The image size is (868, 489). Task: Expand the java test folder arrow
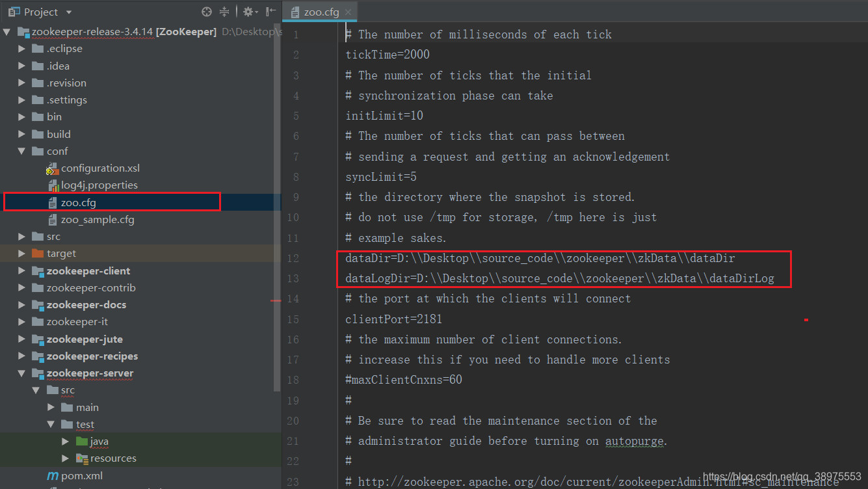pos(66,442)
